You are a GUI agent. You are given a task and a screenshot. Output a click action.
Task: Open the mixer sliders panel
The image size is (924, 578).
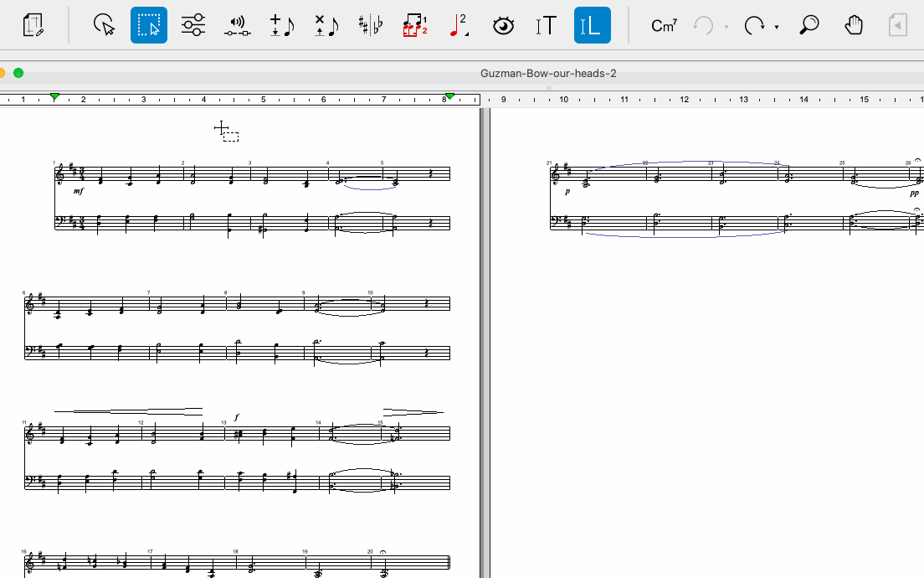click(192, 25)
